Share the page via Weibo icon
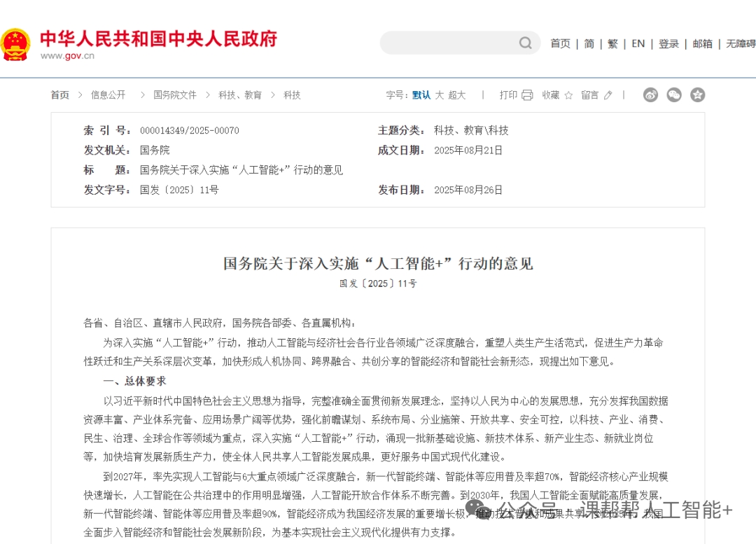The height and width of the screenshot is (544, 756). point(650,95)
